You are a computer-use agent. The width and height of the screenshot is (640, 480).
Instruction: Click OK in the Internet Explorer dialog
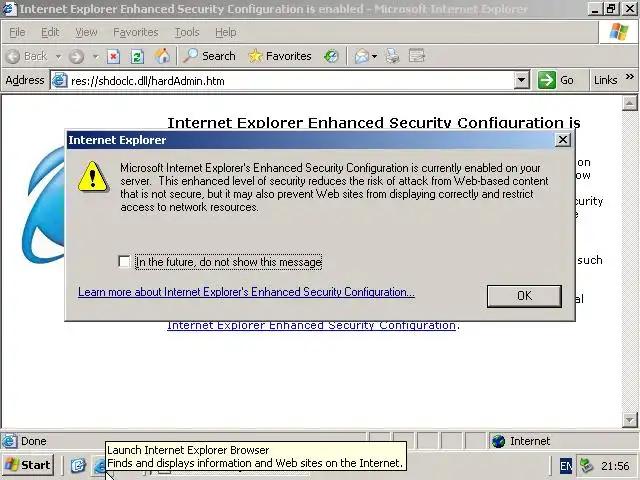point(524,296)
